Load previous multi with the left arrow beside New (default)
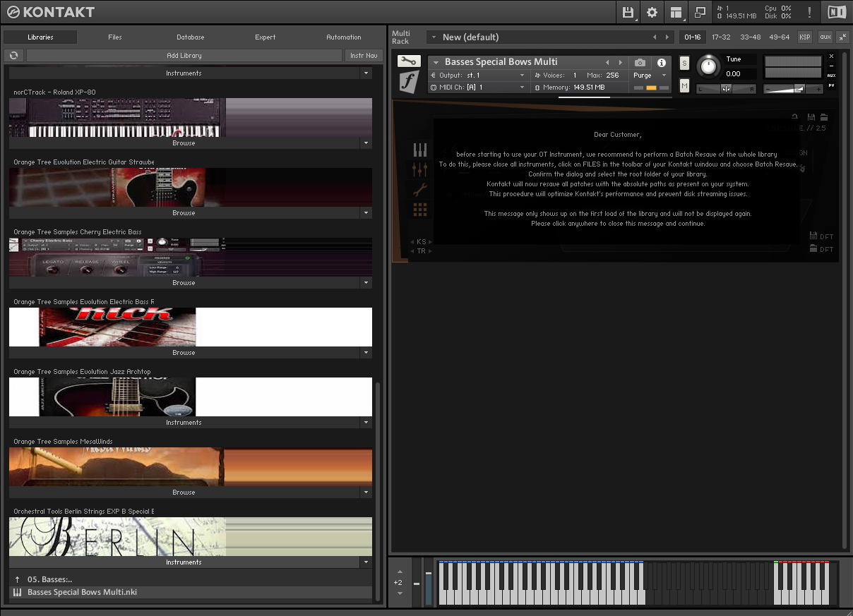 click(655, 37)
